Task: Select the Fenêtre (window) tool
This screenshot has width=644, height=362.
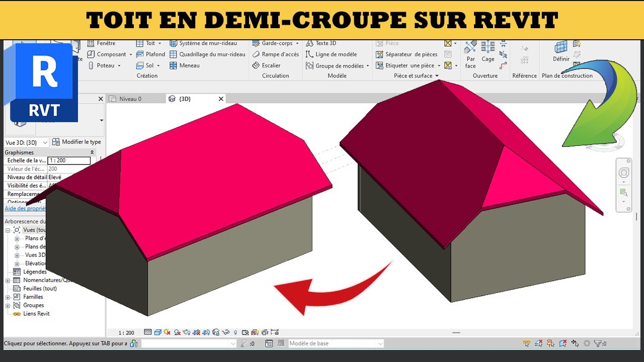Action: pos(102,43)
